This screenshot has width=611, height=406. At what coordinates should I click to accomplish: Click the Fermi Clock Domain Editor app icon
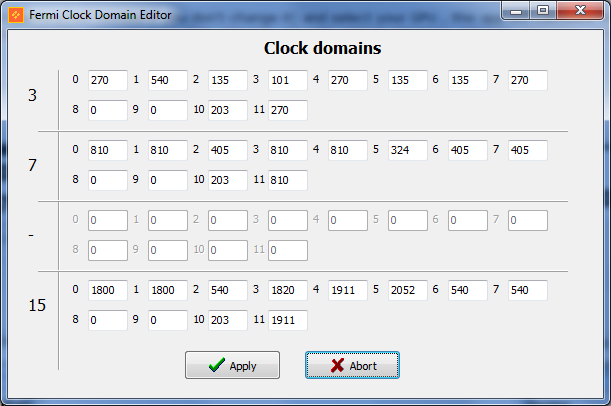(16, 15)
